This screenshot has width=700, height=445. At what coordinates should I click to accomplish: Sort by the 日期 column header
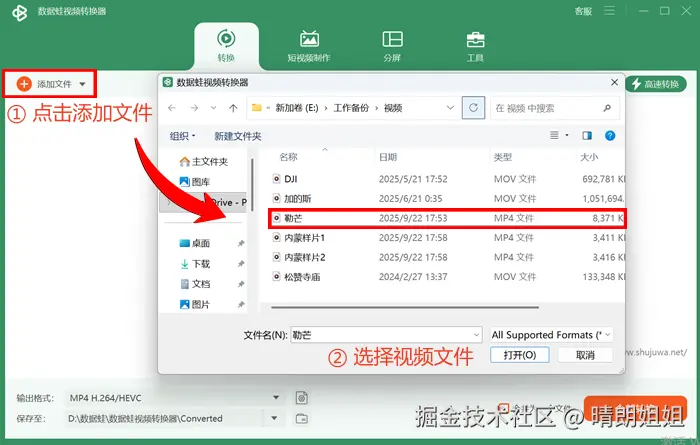click(x=388, y=157)
